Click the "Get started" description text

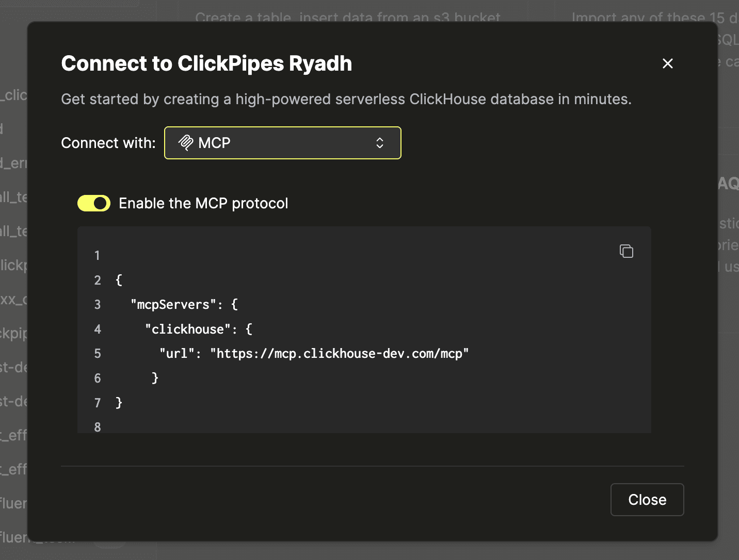346,99
